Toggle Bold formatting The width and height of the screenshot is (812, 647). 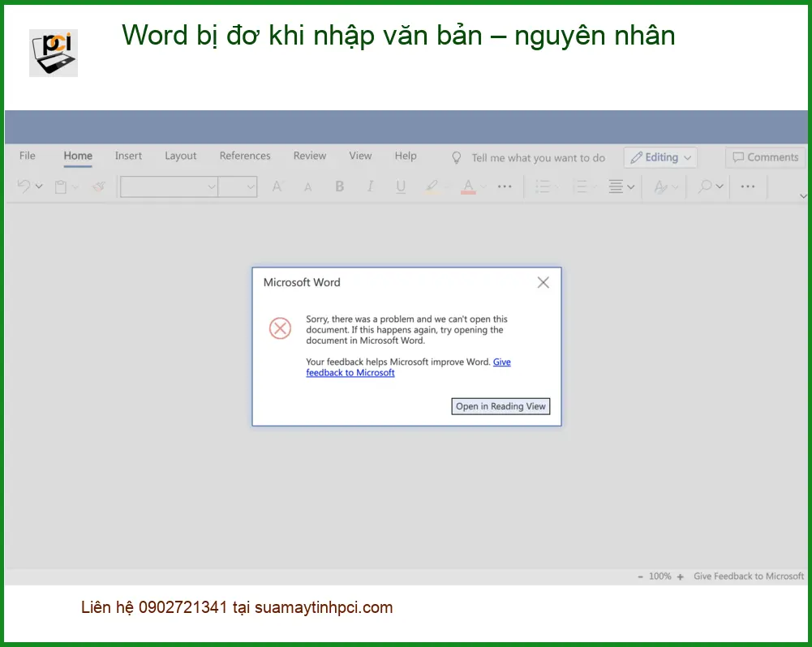(x=340, y=186)
